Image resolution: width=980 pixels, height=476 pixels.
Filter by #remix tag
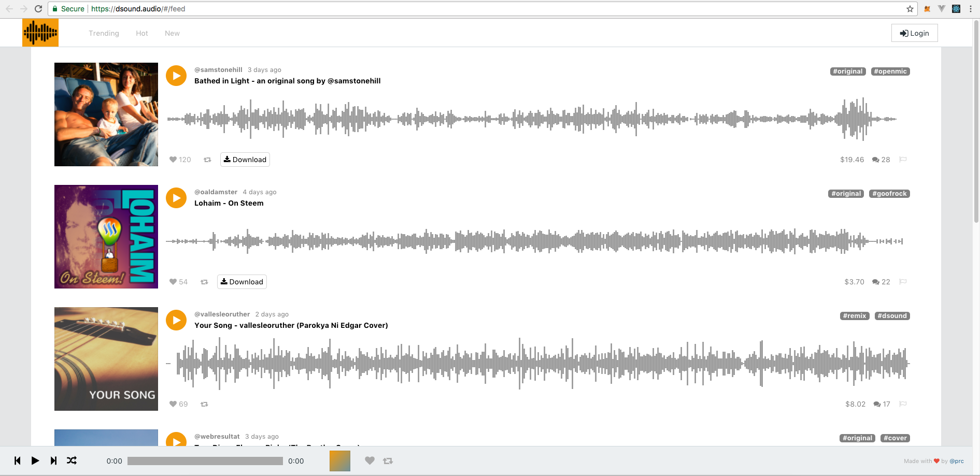pyautogui.click(x=855, y=316)
